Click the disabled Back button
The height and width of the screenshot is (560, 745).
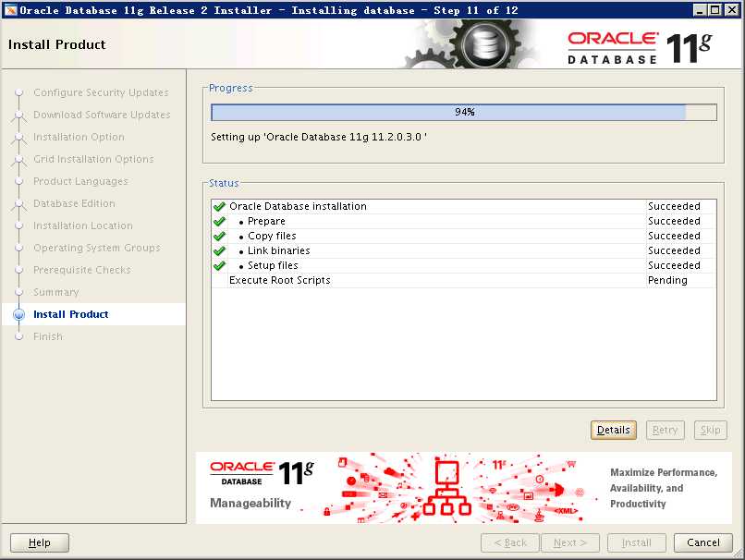pos(510,542)
